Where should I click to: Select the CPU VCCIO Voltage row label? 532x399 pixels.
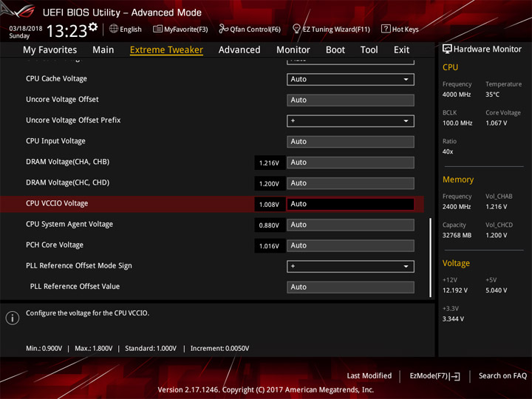click(x=57, y=203)
